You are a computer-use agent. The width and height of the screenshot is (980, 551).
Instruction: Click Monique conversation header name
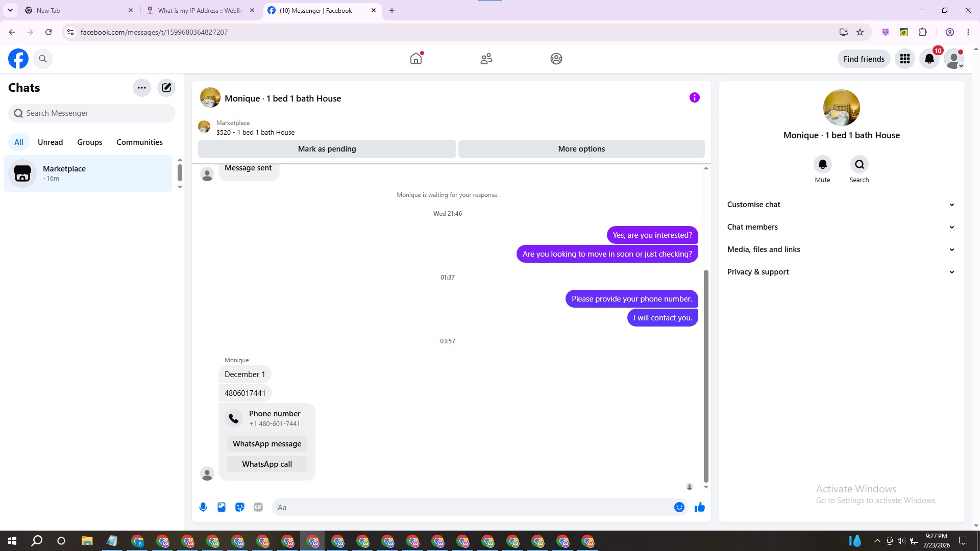point(283,98)
